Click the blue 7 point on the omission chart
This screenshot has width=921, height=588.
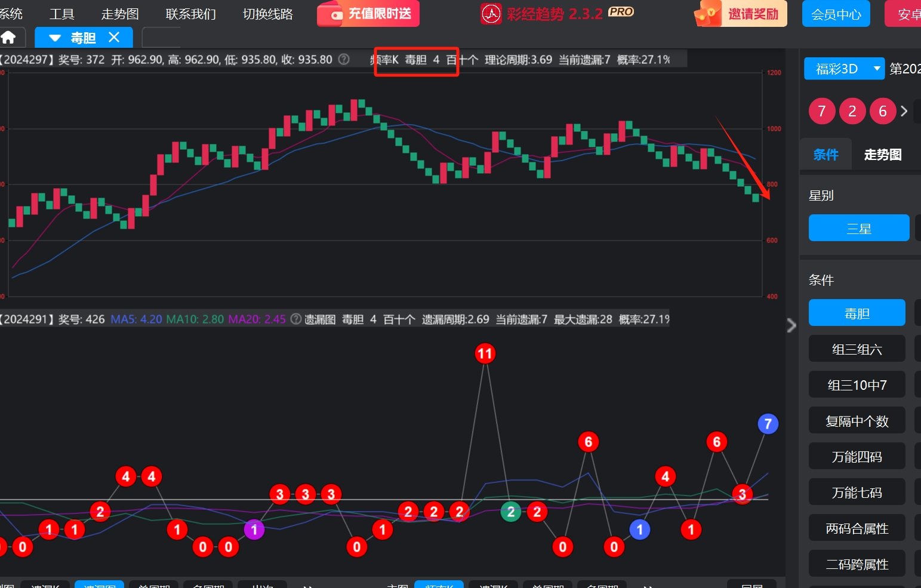click(768, 424)
